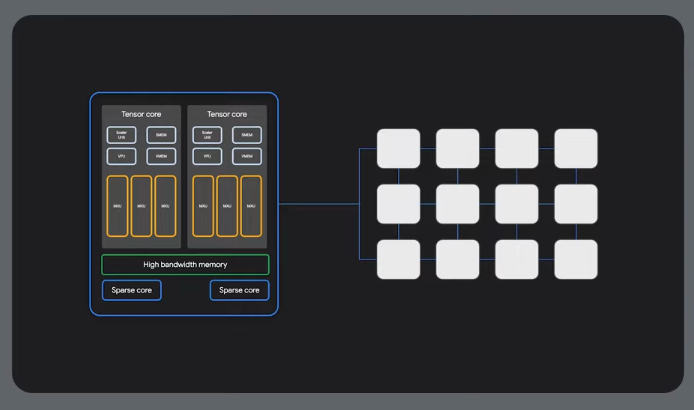Select the left Sparse core box
Viewport: 694px width, 410px height.
pyautogui.click(x=131, y=290)
